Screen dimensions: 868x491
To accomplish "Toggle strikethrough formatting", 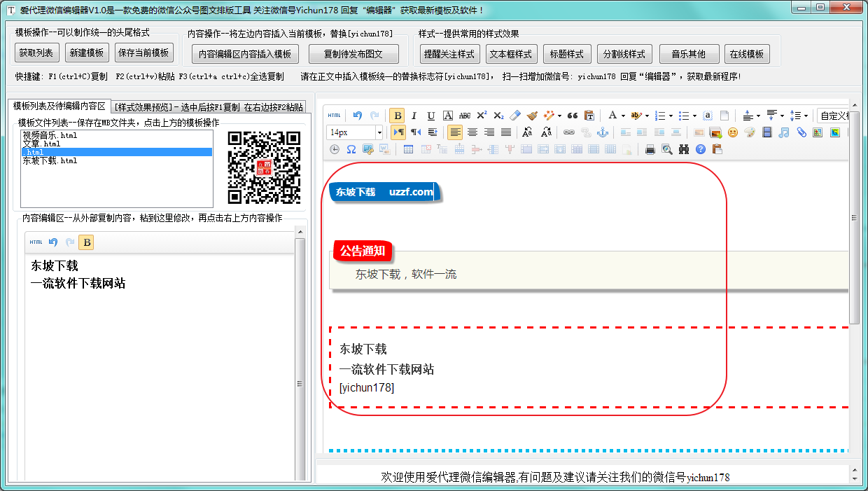I will tap(465, 116).
